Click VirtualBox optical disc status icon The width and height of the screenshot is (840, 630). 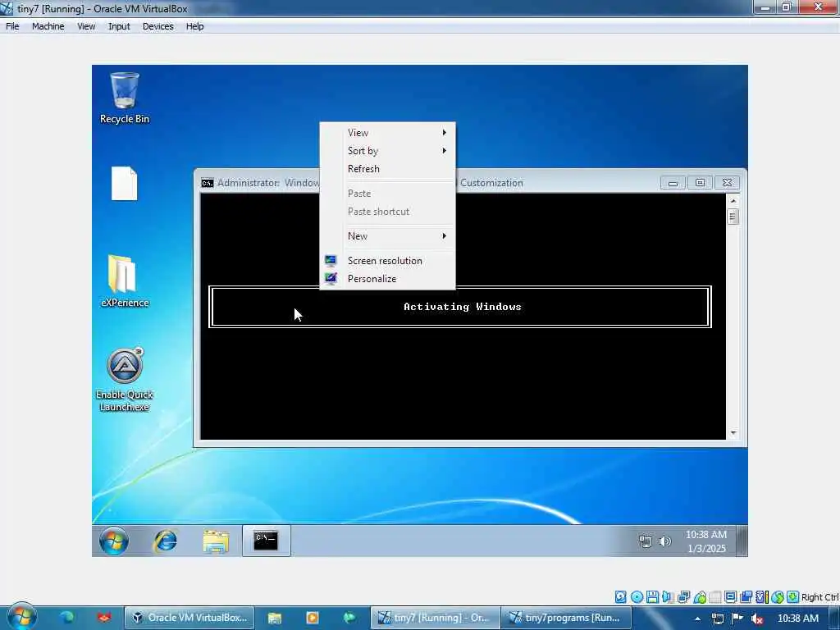[637, 597]
